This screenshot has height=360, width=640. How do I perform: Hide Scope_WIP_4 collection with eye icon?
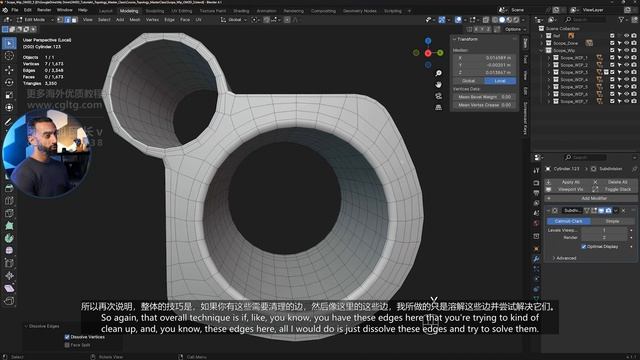(x=627, y=80)
